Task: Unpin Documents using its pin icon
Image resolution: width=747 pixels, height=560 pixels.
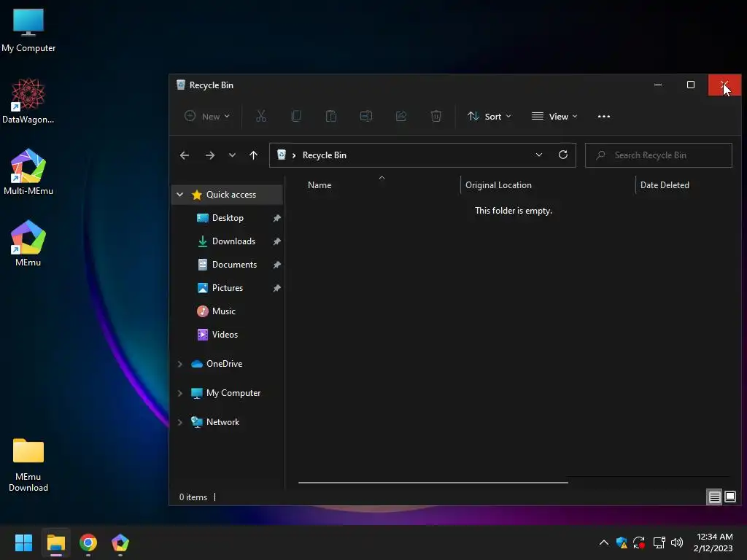Action: pos(276,265)
